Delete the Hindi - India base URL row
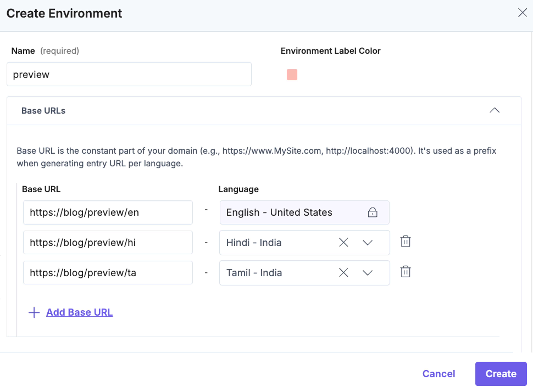This screenshot has width=533, height=392. [x=405, y=241]
